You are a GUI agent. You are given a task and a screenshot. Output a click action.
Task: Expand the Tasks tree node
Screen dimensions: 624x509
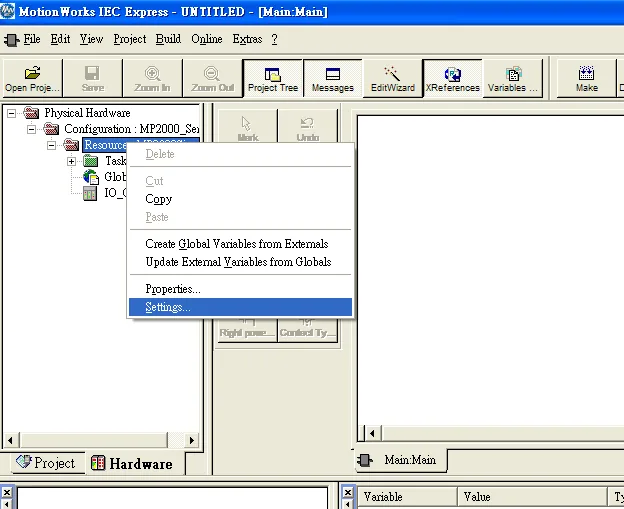(71, 161)
